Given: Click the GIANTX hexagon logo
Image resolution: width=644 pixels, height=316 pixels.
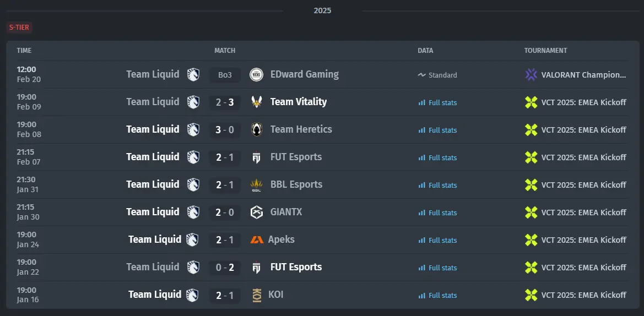Looking at the screenshot, I should tap(256, 212).
